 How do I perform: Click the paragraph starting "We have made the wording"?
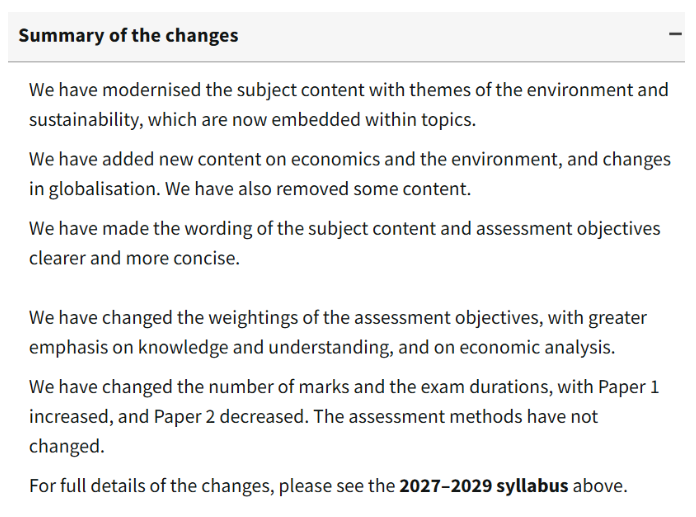pyautogui.click(x=344, y=243)
